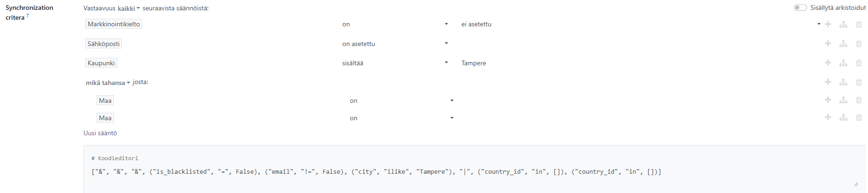Delete the Sähköposti rule
The height and width of the screenshot is (193, 868).
pos(859,44)
